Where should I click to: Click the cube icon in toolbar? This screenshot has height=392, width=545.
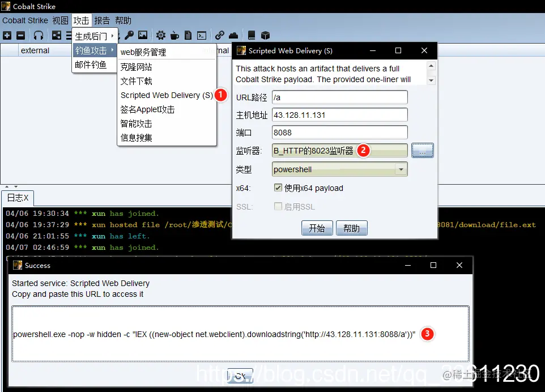[265, 36]
